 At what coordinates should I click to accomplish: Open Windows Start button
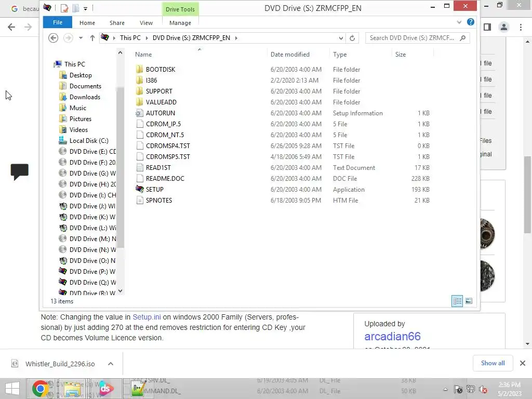(x=12, y=389)
